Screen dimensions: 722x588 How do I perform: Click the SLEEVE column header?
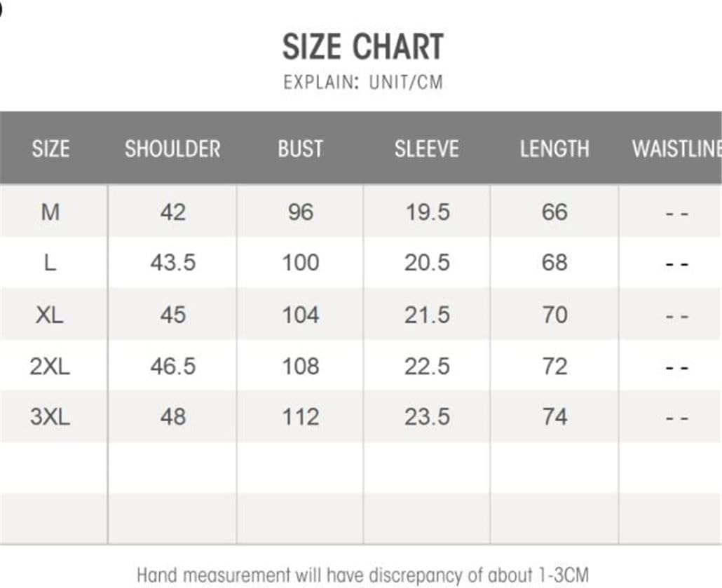[x=426, y=149]
